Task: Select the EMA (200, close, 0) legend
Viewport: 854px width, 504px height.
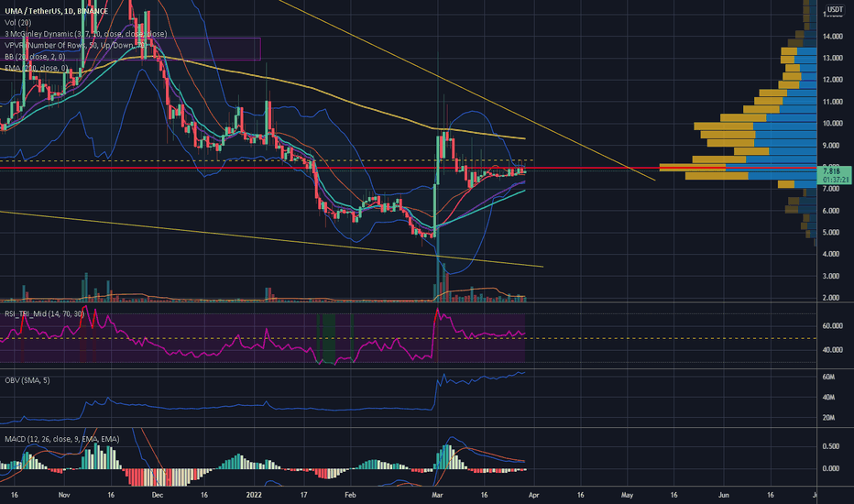Action: point(37,68)
